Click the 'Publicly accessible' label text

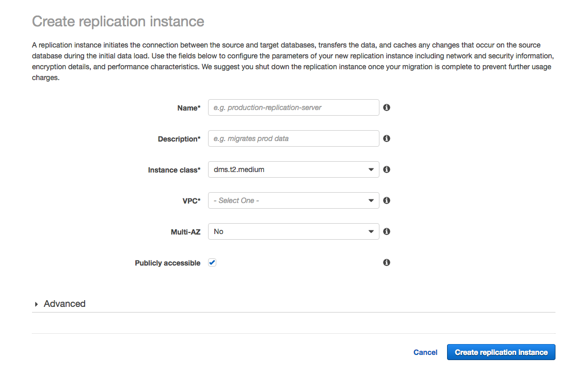167,263
